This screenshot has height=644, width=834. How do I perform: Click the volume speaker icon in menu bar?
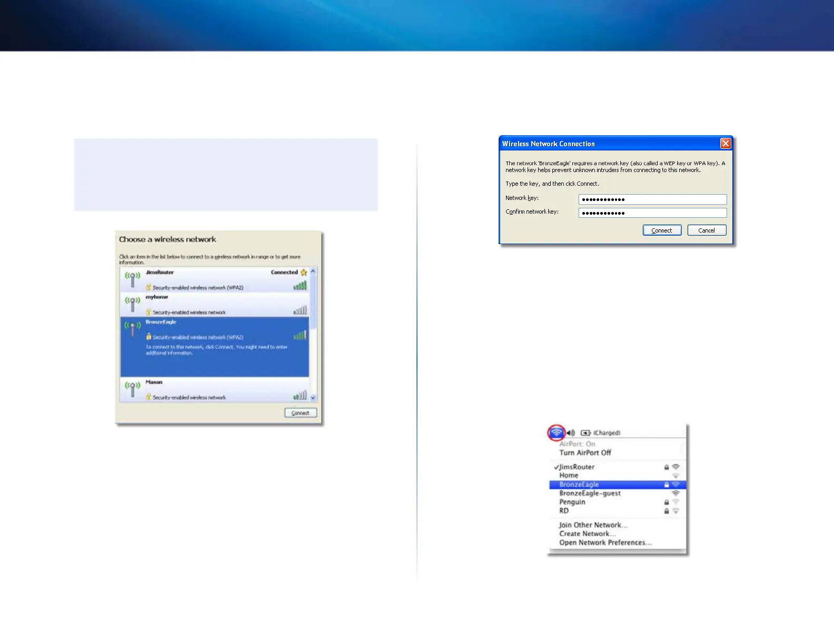tap(571, 433)
